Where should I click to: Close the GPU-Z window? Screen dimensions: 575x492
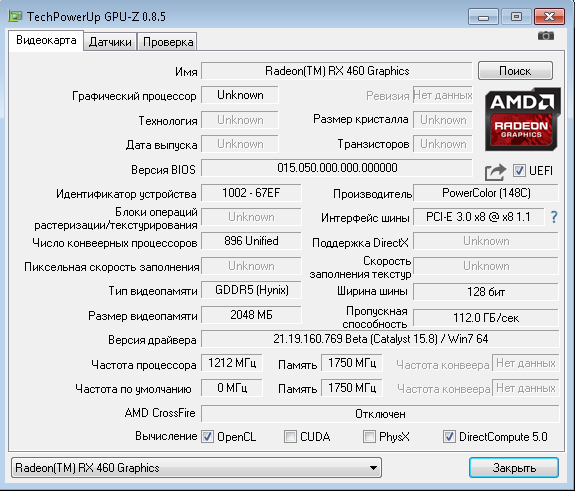(x=549, y=17)
